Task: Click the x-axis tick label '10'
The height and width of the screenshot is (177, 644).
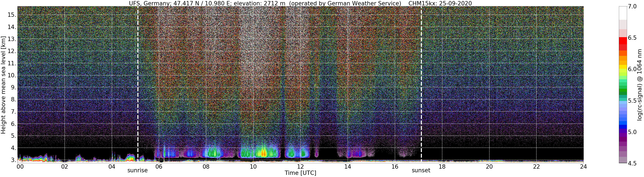Action: coord(253,166)
